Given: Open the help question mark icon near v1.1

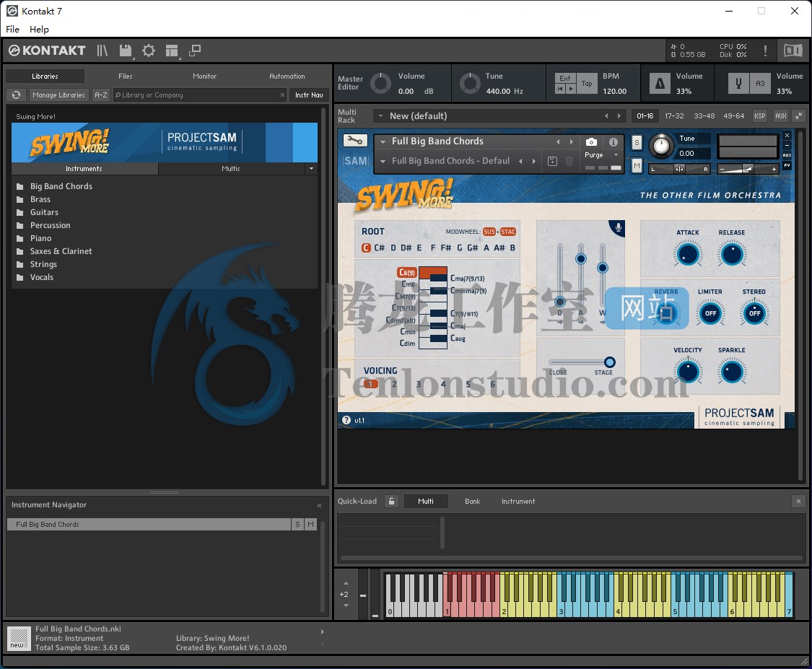Looking at the screenshot, I should [x=346, y=421].
